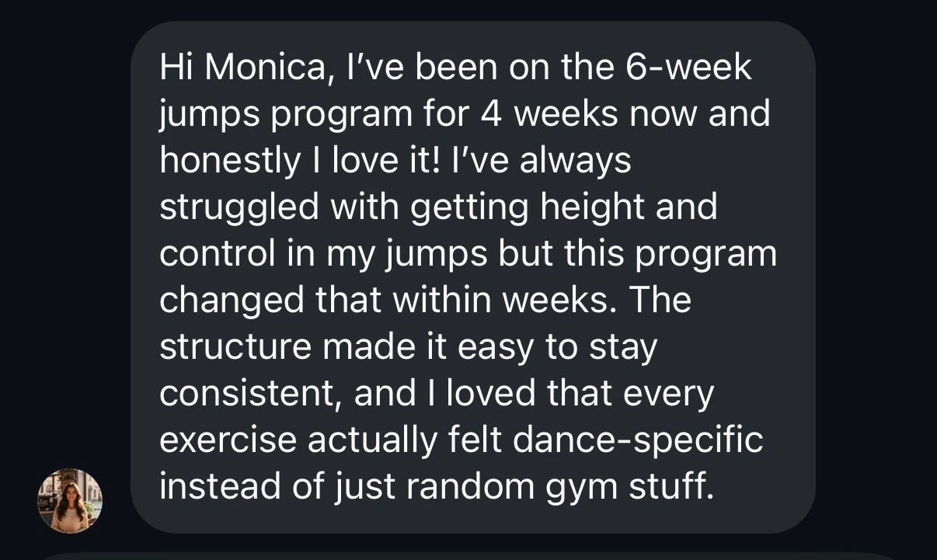Click the word "struggled" in the message

click(239, 207)
